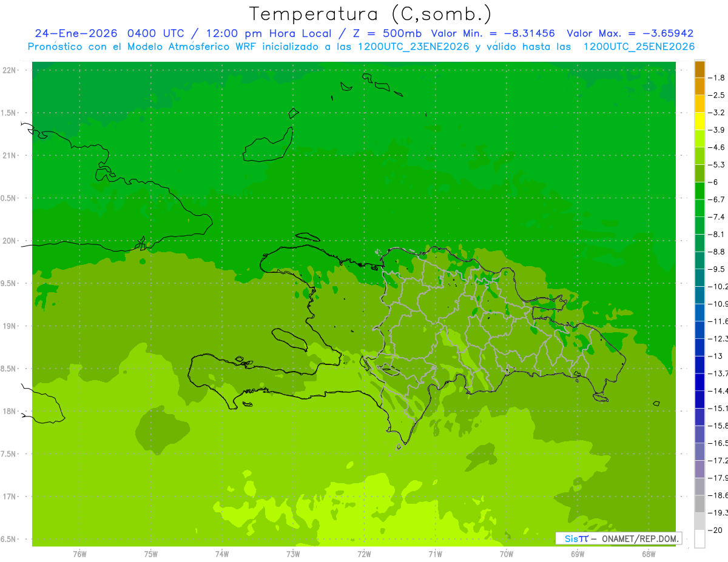
Task: Click the "76W" longitude label
Action: click(x=79, y=554)
